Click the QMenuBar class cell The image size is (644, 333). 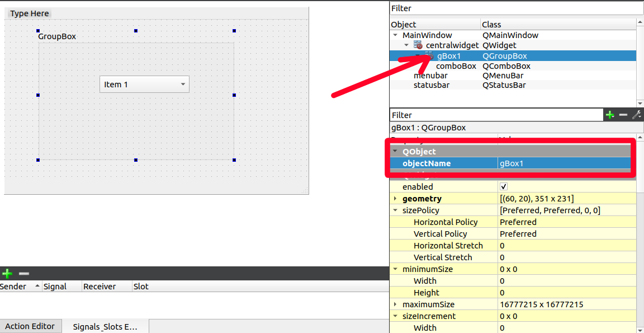click(503, 76)
